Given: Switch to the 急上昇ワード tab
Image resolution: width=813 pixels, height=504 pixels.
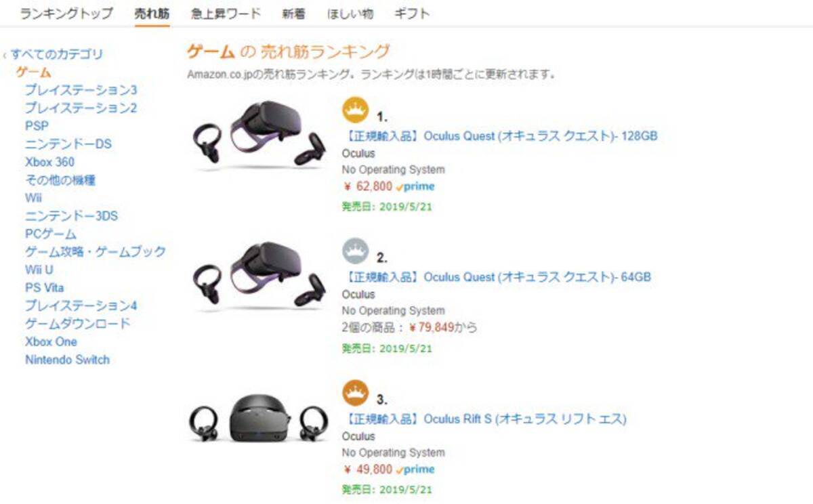Looking at the screenshot, I should tap(226, 14).
